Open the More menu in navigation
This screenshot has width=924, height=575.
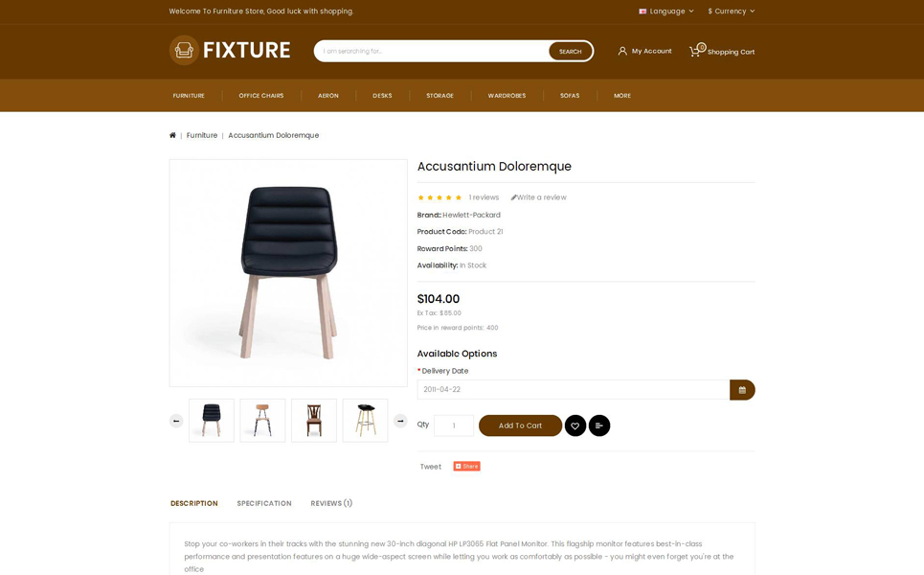point(622,96)
